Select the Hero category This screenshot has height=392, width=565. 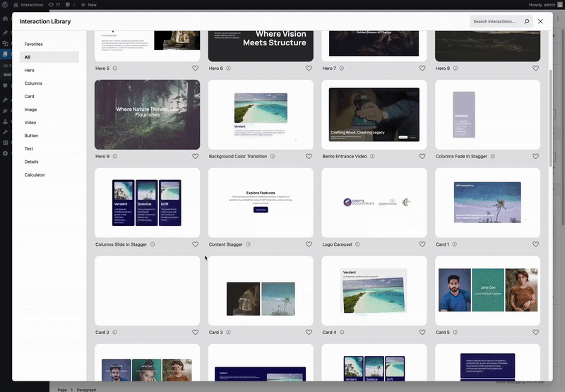(x=30, y=71)
